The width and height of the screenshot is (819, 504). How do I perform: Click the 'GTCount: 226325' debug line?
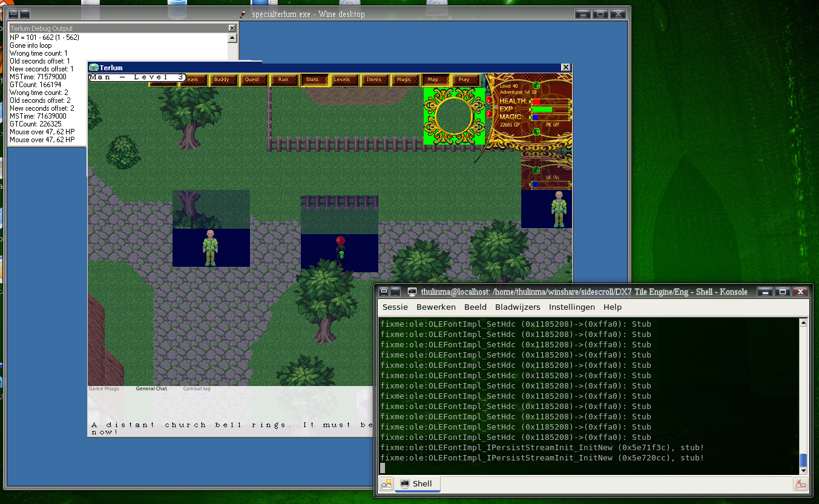pyautogui.click(x=36, y=124)
